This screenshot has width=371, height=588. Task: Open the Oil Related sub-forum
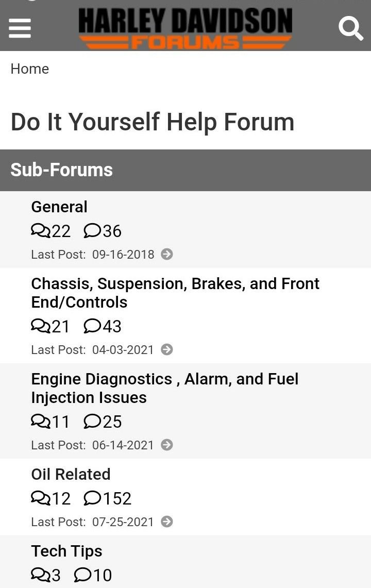71,474
